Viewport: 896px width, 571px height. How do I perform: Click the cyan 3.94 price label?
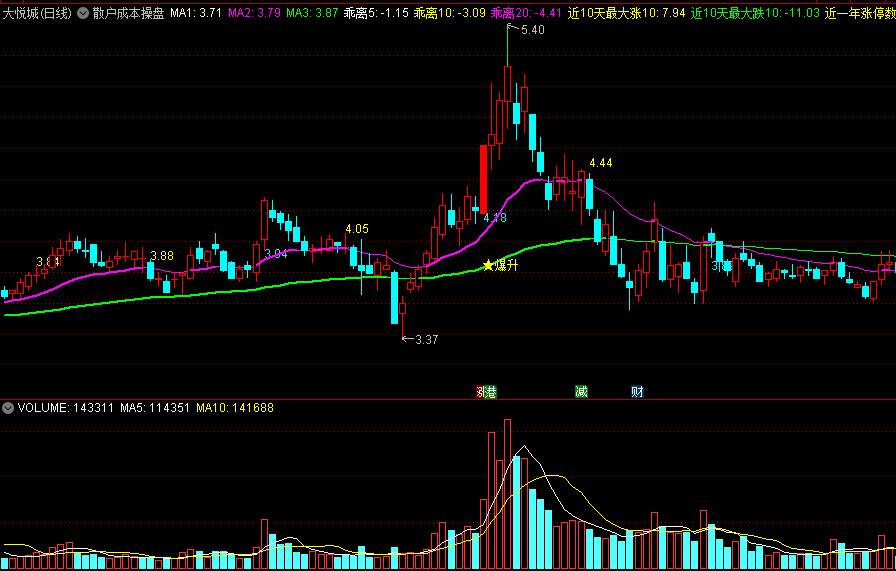pos(276,254)
